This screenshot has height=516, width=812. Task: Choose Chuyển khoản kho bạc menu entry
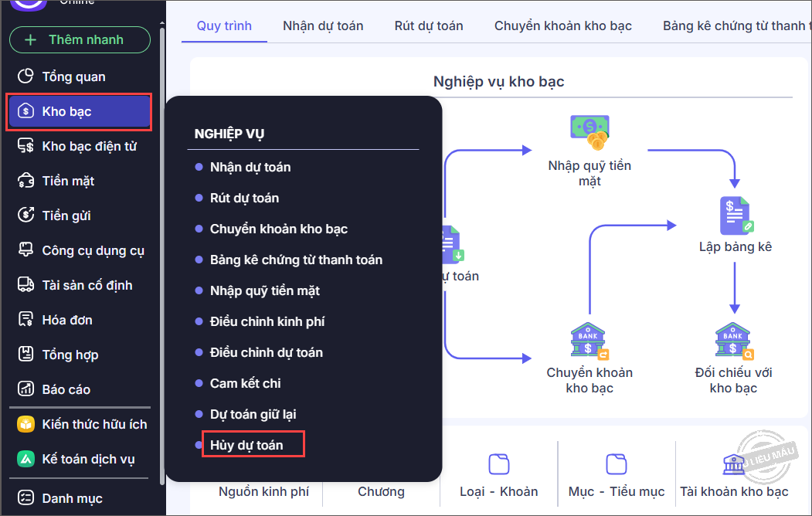[x=279, y=229]
